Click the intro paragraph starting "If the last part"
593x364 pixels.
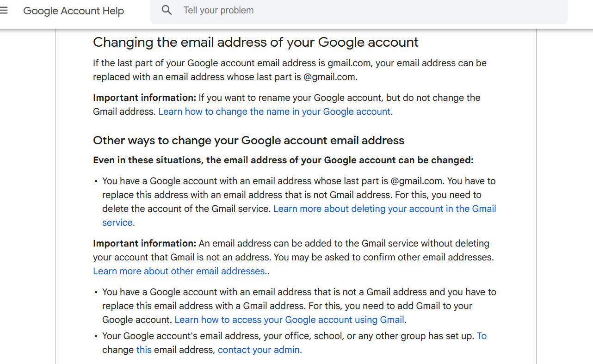[x=290, y=70]
